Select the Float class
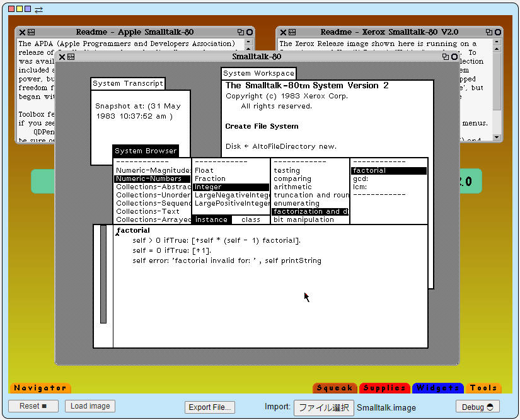The width and height of the screenshot is (520, 420). coord(231,170)
